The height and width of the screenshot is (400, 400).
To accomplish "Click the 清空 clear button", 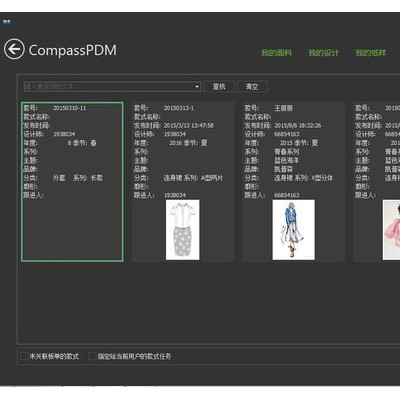I will tap(252, 87).
